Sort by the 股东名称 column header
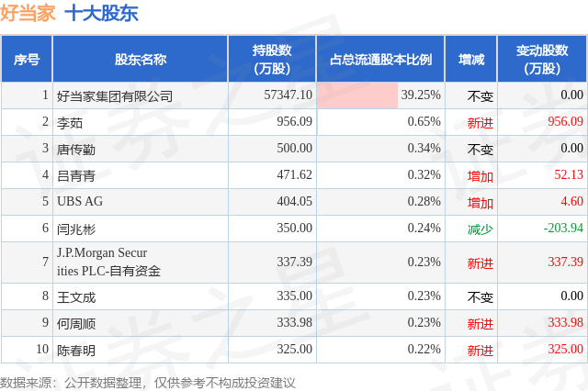The height and width of the screenshot is (391, 588). point(140,60)
